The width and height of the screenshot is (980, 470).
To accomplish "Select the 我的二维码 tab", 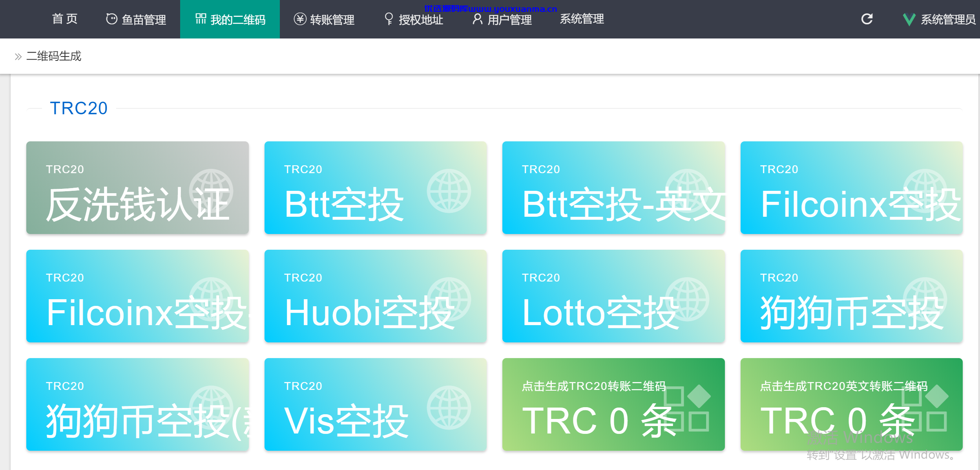I will pos(230,19).
